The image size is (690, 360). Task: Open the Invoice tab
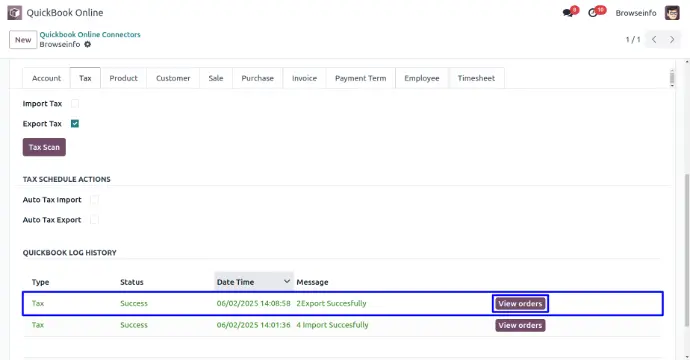click(x=305, y=78)
